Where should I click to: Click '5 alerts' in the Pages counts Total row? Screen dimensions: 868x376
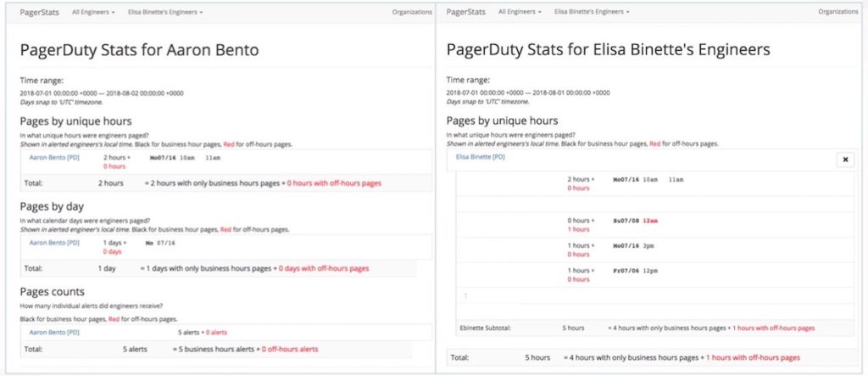[135, 350]
